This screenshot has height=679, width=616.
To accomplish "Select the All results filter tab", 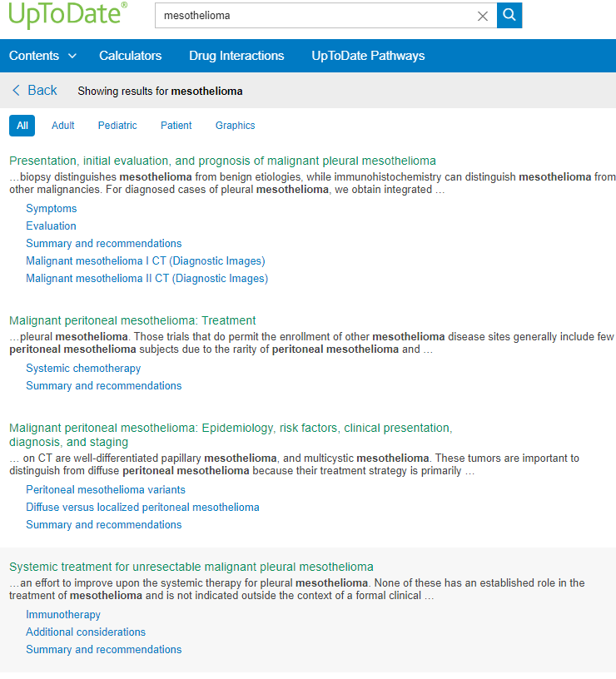I will point(22,126).
